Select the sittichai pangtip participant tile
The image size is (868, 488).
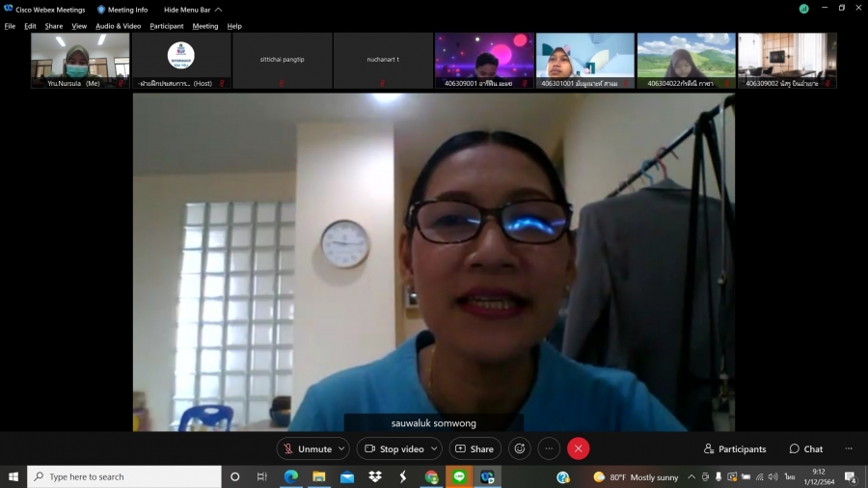(283, 61)
